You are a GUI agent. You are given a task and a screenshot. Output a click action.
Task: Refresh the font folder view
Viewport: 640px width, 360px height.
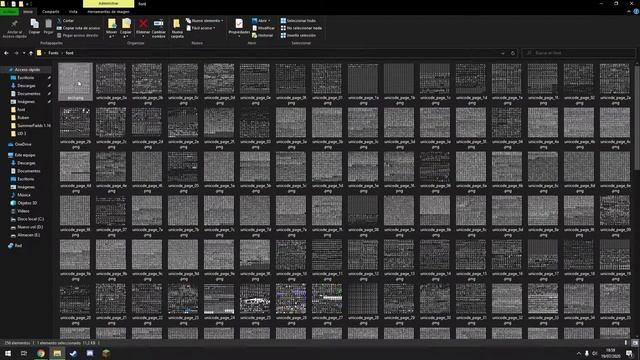(513, 53)
